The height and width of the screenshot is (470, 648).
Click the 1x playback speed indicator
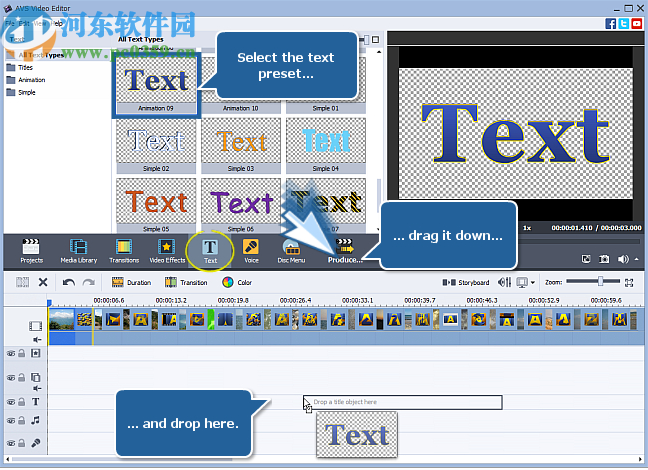(x=527, y=228)
